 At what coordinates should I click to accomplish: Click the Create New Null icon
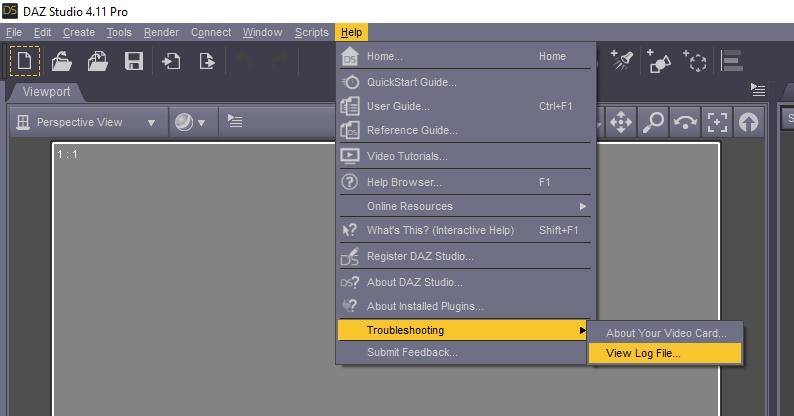point(694,60)
